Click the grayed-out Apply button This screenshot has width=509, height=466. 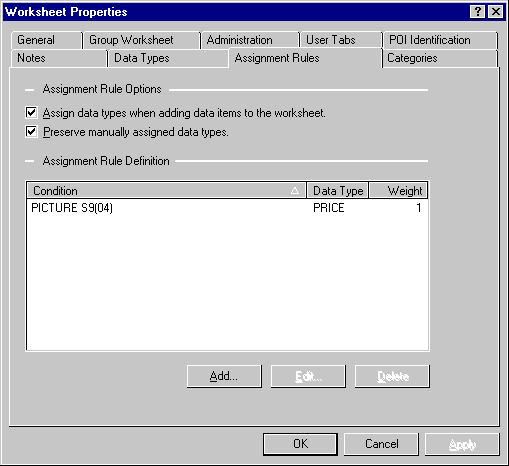462,444
